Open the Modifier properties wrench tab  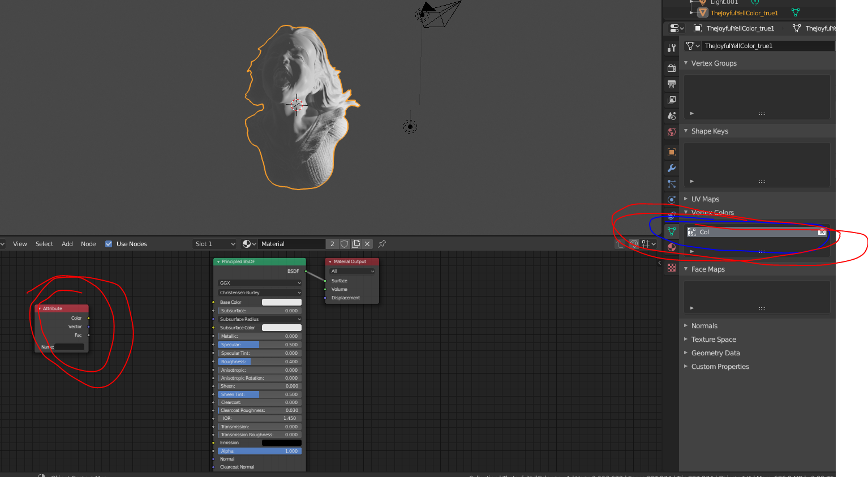(x=671, y=168)
